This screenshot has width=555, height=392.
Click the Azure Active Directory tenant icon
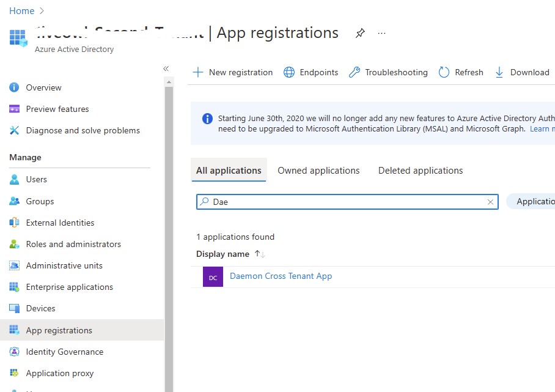pyautogui.click(x=18, y=38)
